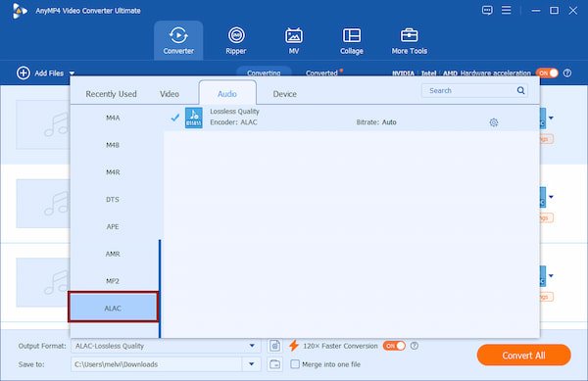588x381 pixels.
Task: Choose the DTS format
Action: (x=113, y=200)
